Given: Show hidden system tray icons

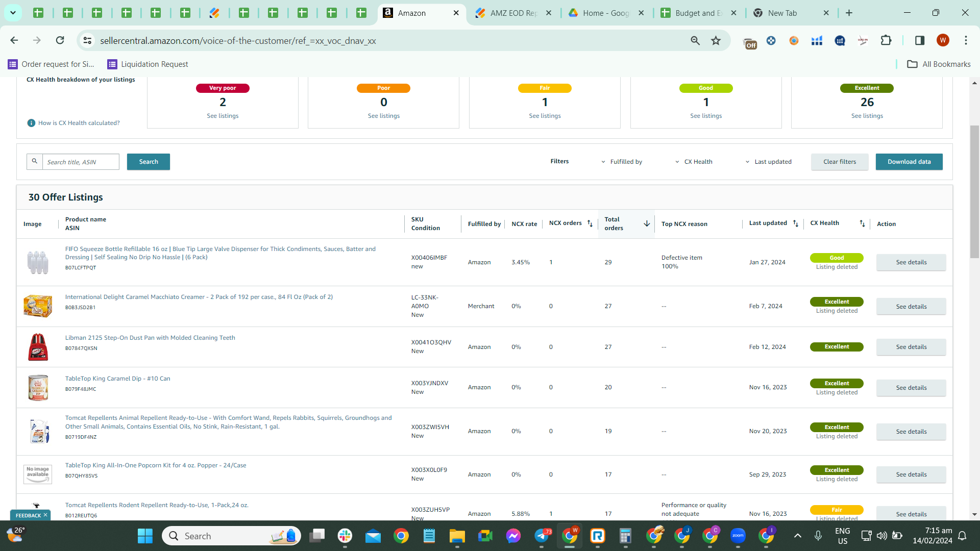Looking at the screenshot, I should 798,536.
